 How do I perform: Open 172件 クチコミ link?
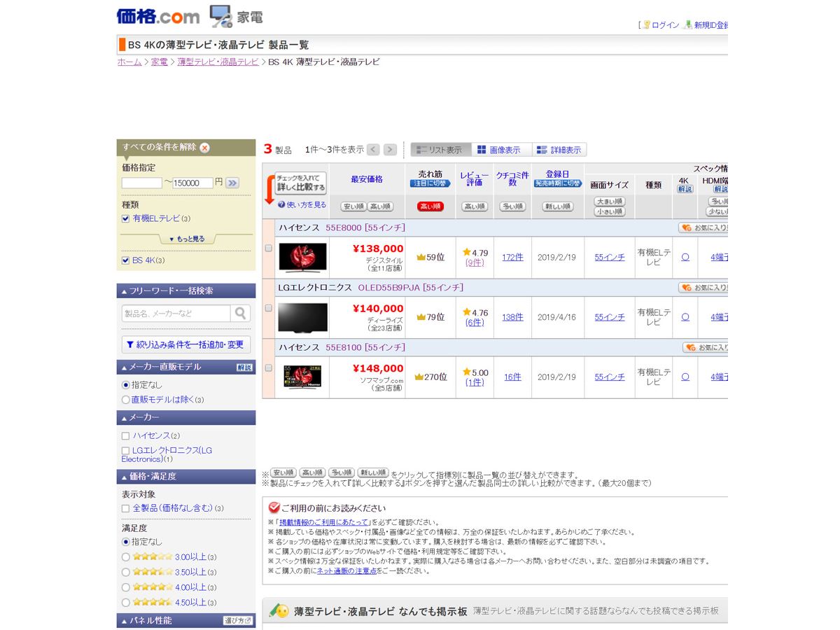(512, 258)
